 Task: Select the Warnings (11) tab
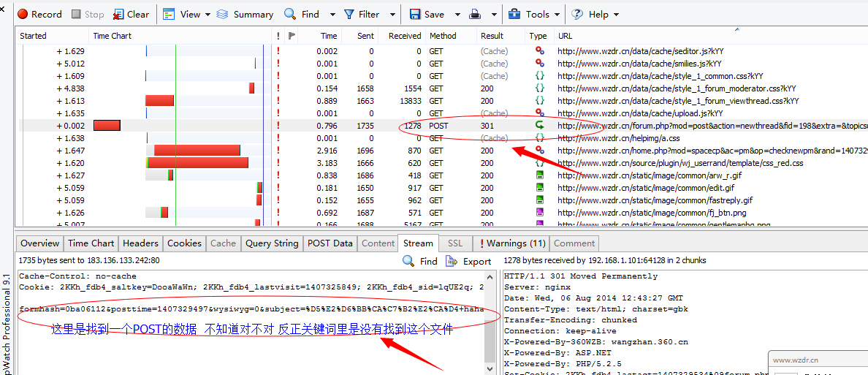tap(512, 243)
